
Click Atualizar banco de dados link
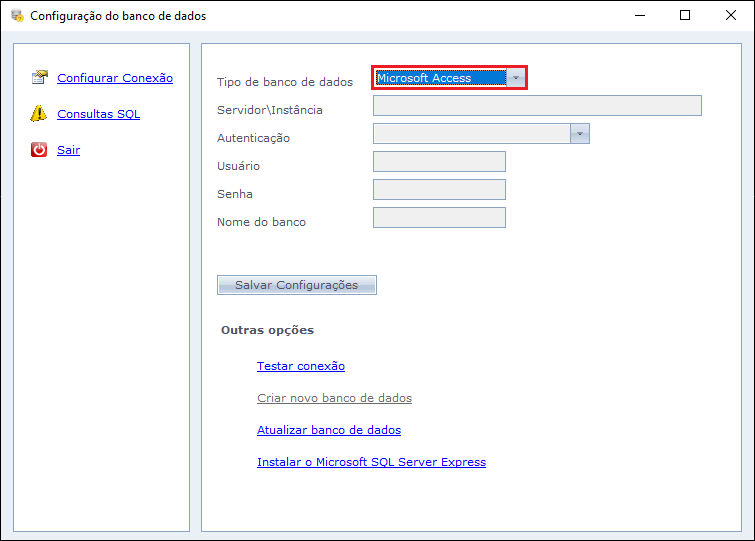[x=328, y=430]
